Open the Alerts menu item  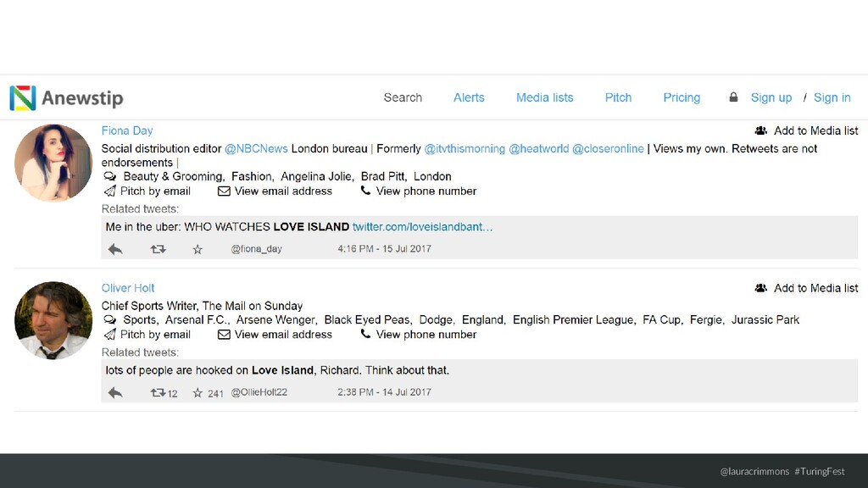(x=469, y=97)
